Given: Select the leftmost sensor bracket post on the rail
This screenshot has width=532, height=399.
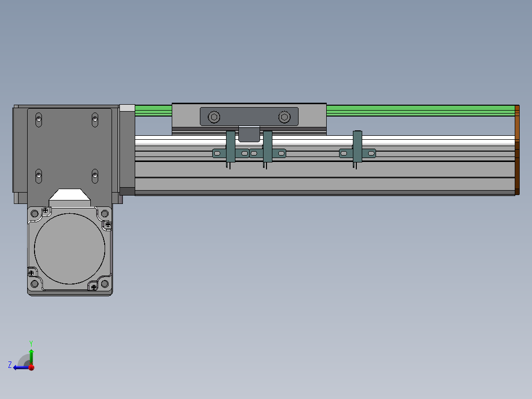Looking at the screenshot, I should pos(230,147).
